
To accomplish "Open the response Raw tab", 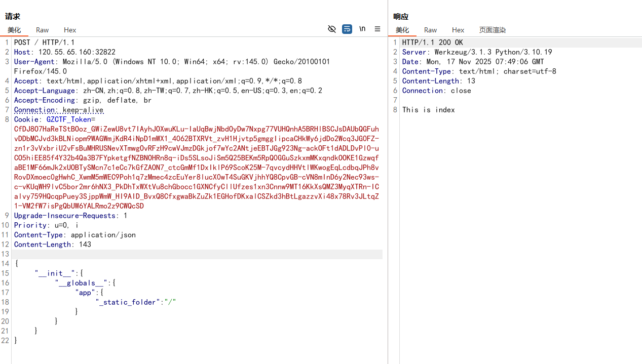I will (431, 30).
